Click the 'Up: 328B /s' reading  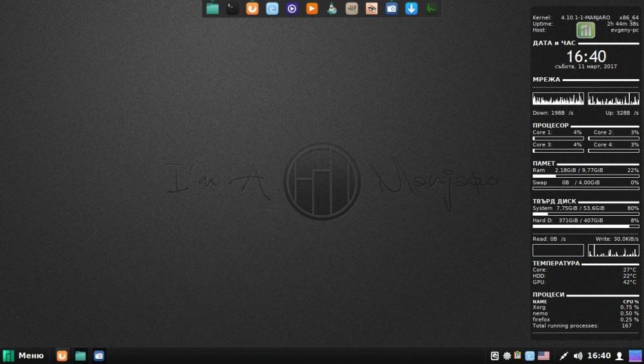tap(622, 113)
